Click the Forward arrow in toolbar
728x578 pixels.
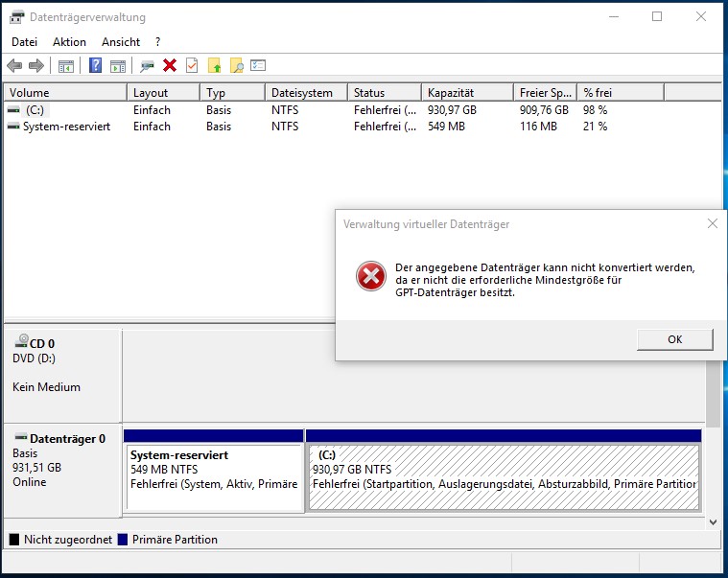point(36,65)
